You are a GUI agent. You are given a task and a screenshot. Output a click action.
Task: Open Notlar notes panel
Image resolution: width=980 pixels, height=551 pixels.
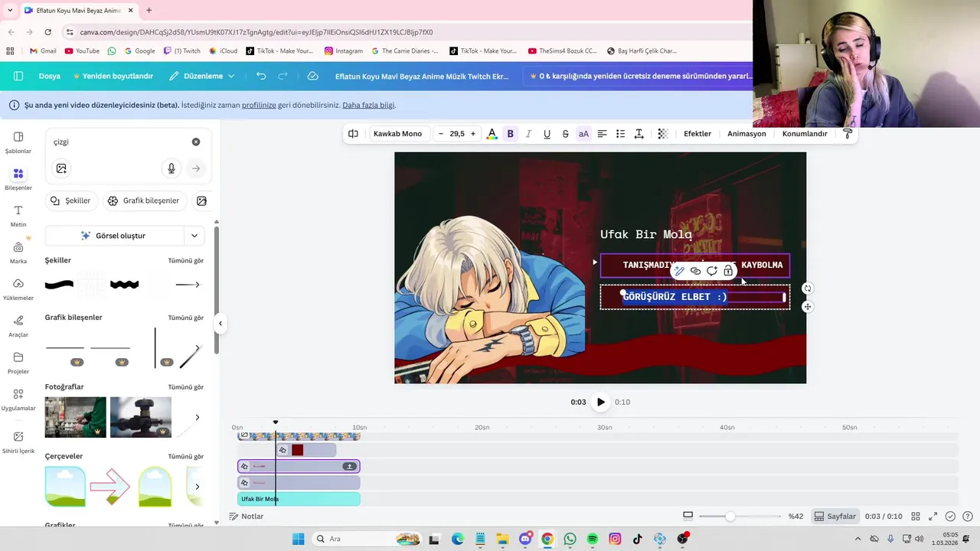coord(247,517)
